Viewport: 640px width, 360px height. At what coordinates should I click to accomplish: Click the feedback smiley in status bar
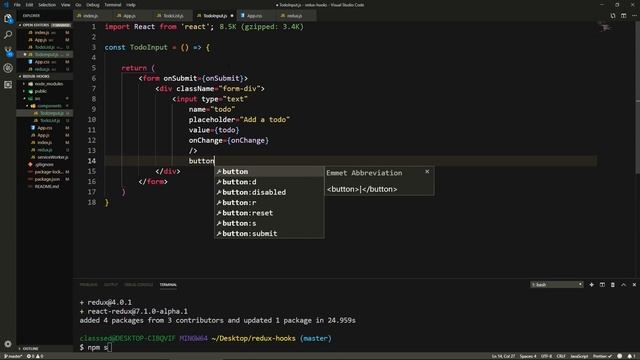(x=620, y=356)
